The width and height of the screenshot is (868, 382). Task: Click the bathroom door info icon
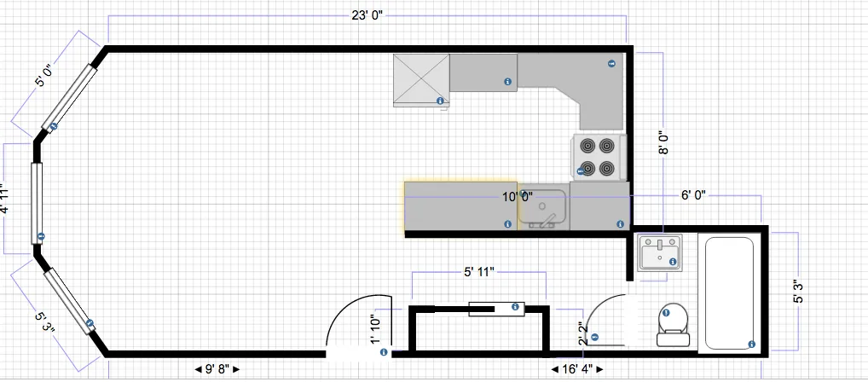[x=595, y=337]
